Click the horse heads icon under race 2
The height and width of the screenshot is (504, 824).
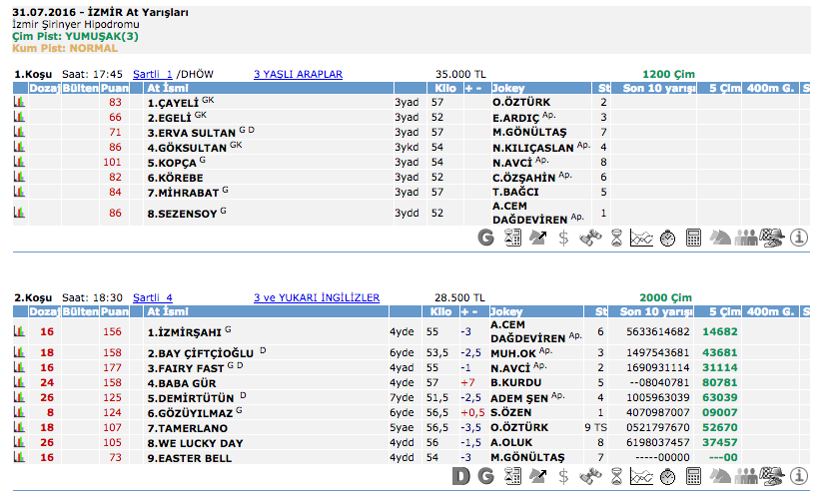[719, 477]
